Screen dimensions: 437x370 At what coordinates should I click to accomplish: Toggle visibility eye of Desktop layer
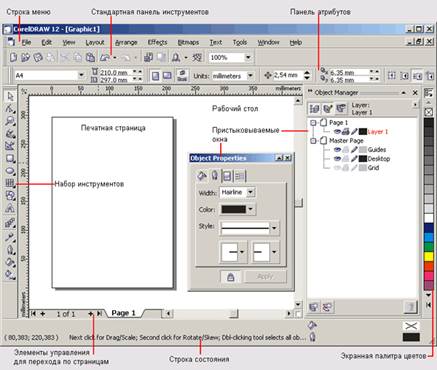(x=337, y=159)
